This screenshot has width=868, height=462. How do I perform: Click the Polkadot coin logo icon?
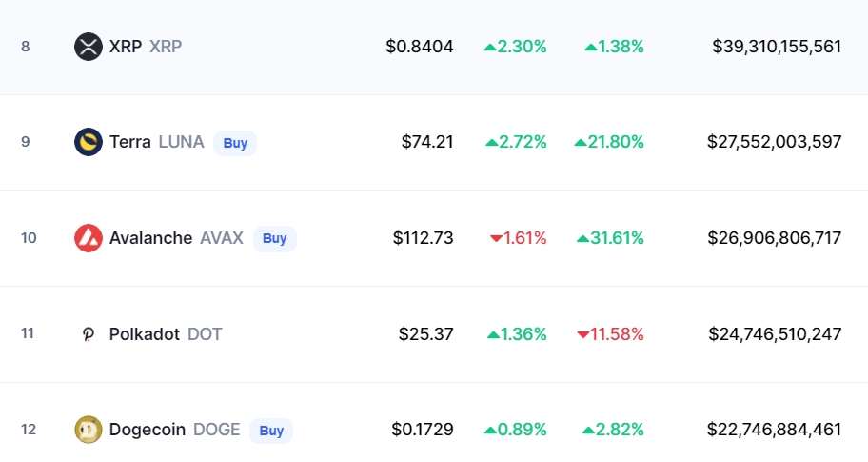pos(88,334)
